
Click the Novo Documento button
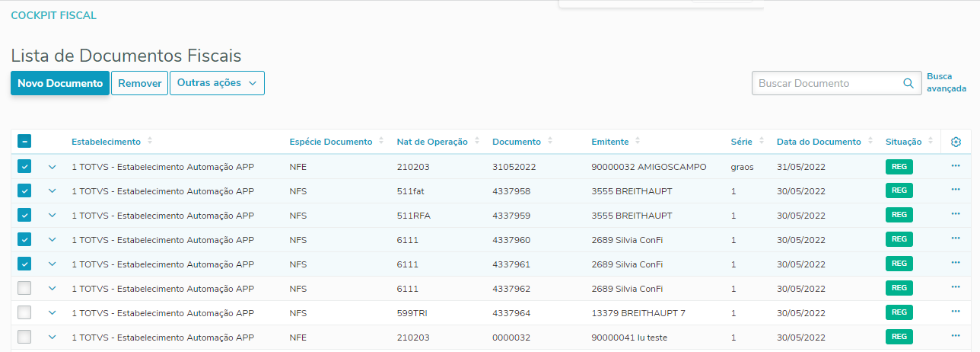[x=60, y=83]
